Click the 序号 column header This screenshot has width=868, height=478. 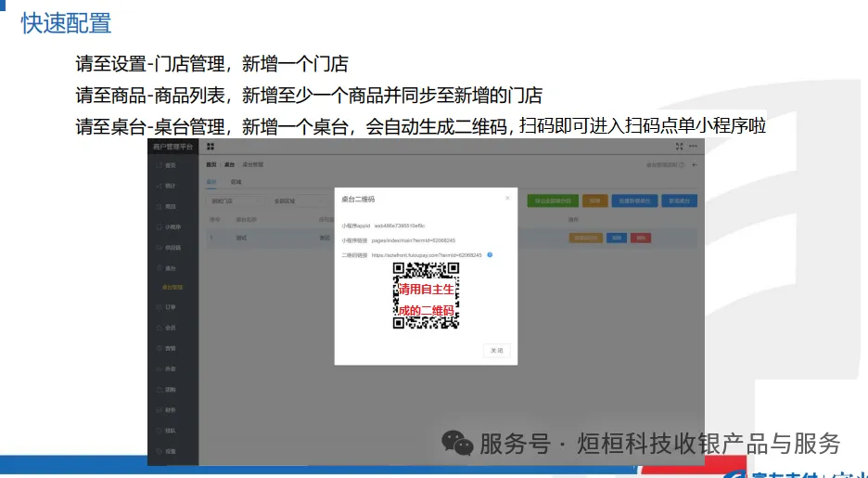[x=215, y=220]
